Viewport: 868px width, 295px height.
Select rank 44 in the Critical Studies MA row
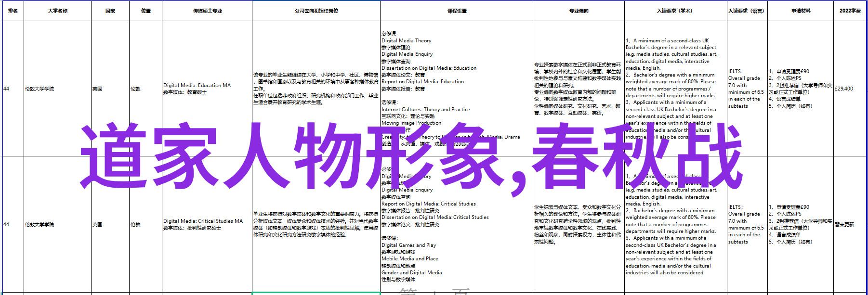(13, 224)
